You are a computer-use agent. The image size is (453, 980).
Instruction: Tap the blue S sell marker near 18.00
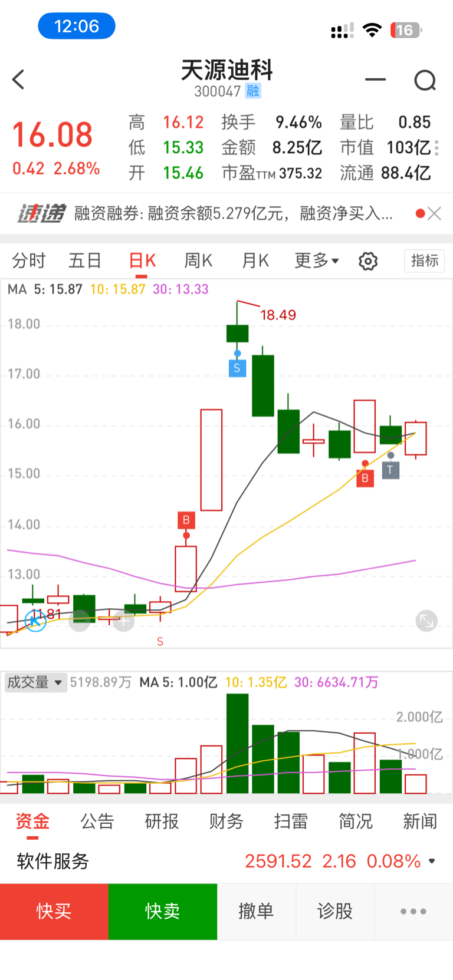point(237,368)
